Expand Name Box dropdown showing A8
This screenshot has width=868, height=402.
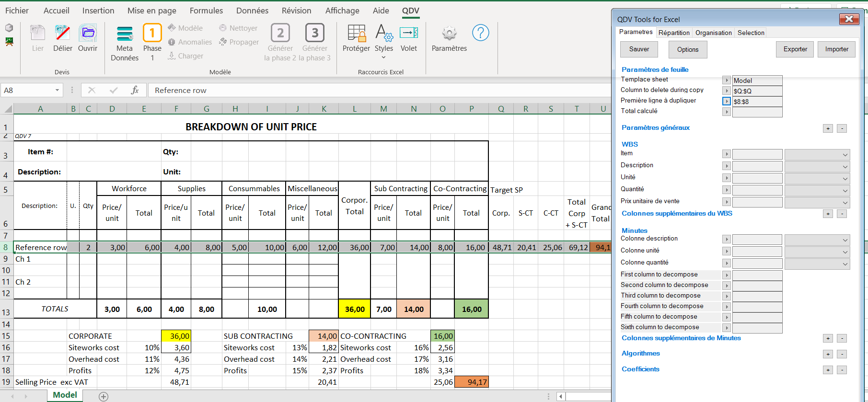pos(57,90)
